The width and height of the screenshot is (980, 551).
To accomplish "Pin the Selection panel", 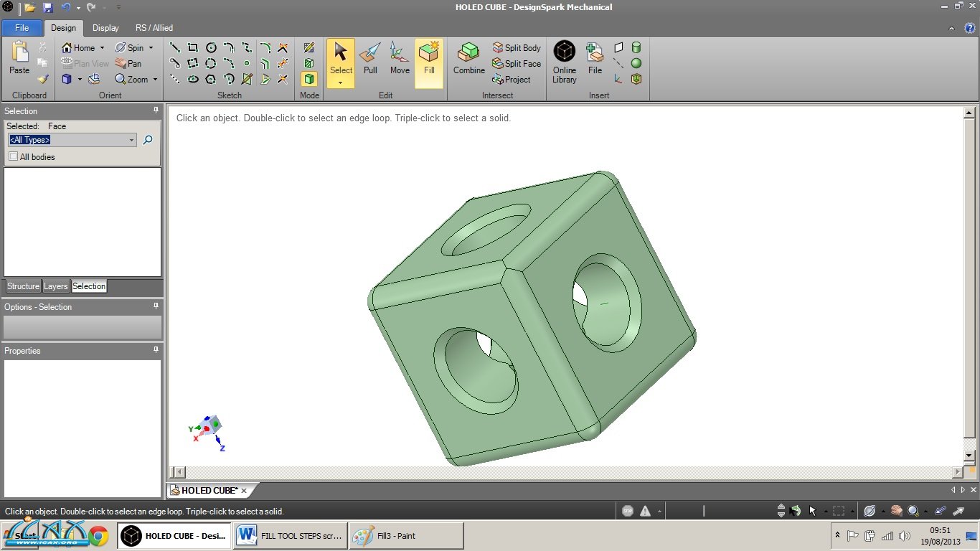I will (156, 110).
